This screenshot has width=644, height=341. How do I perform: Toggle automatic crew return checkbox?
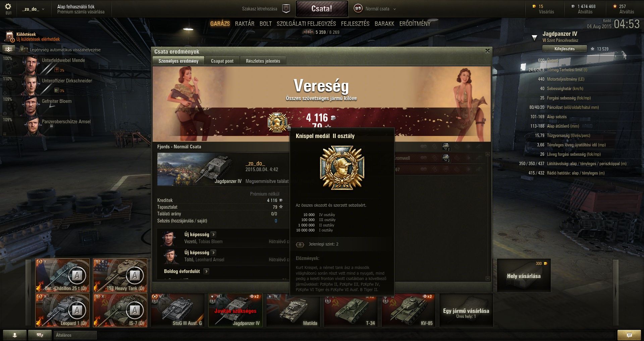point(25,50)
